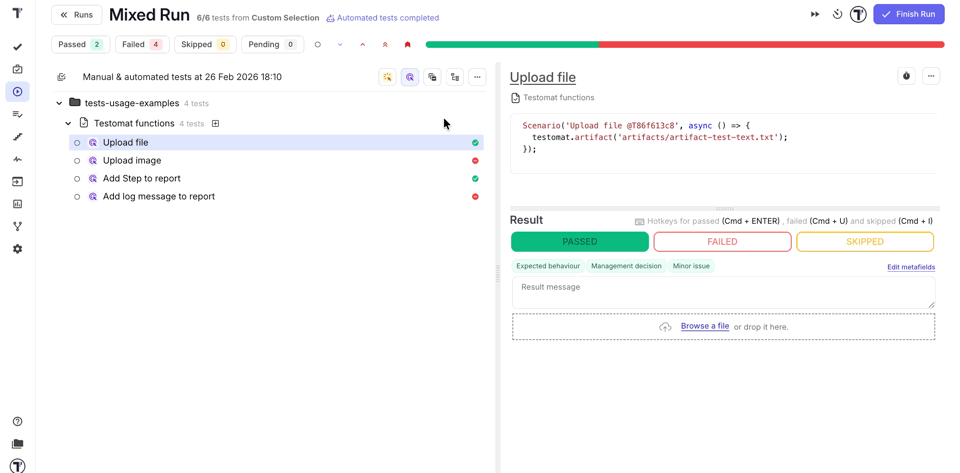Filter by the Passed tests tab
The height and width of the screenshot is (473, 960).
pos(79,45)
